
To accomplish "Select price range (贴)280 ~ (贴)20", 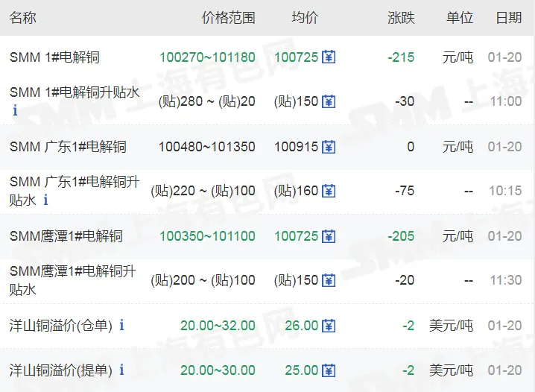I will 206,101.
